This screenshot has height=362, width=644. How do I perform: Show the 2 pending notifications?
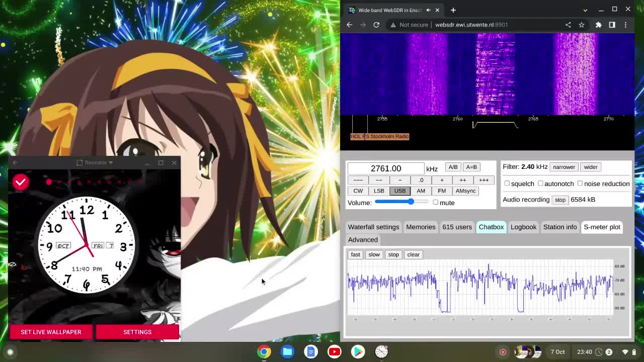[609, 352]
